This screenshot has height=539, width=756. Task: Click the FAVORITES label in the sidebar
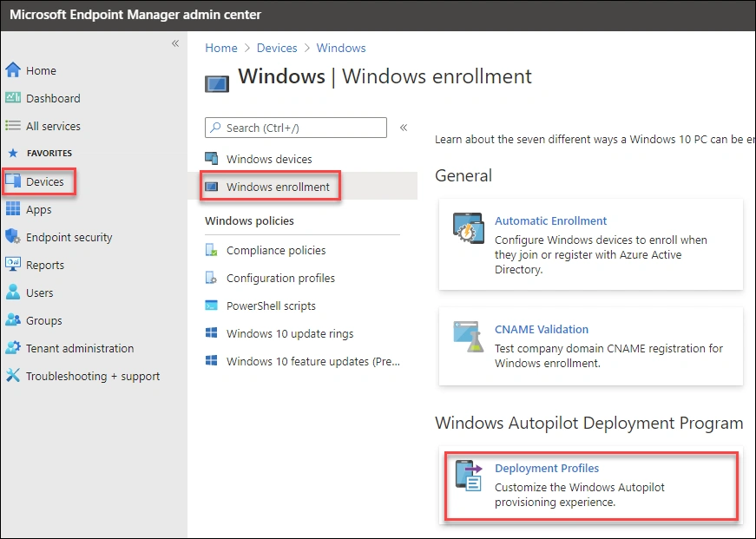(x=49, y=154)
